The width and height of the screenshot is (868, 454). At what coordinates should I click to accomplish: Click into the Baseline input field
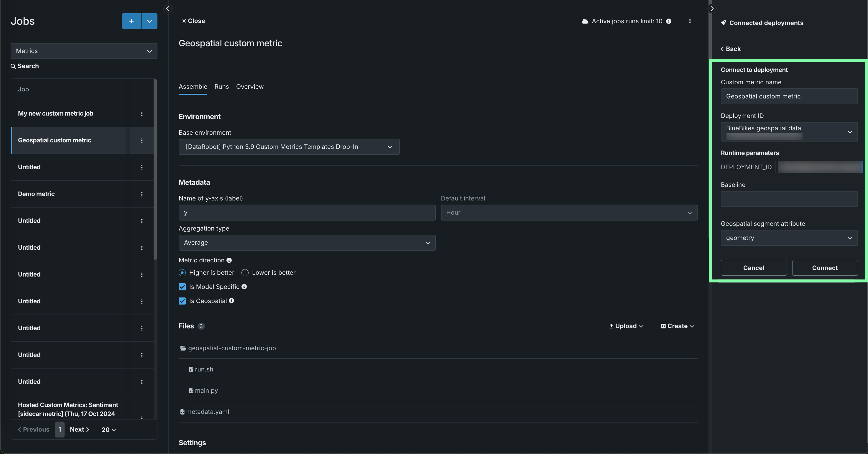click(789, 199)
